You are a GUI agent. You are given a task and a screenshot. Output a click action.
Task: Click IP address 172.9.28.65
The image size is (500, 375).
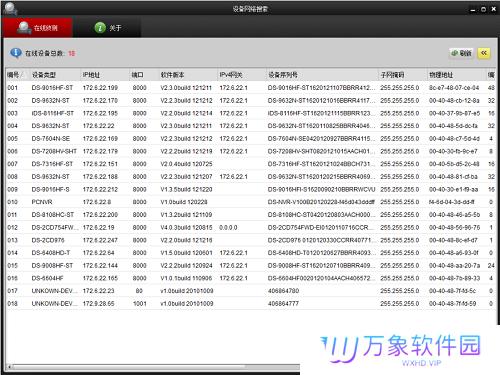coord(98,303)
